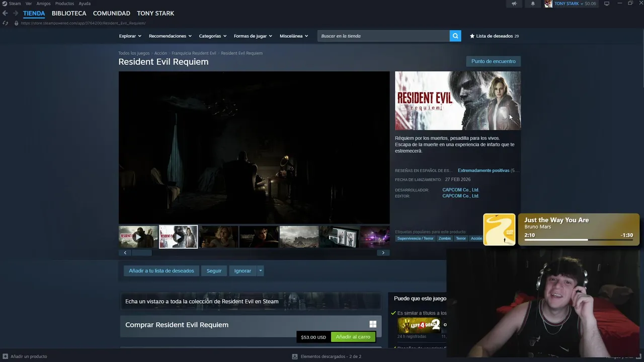The height and width of the screenshot is (362, 644).
Task: Open the blonde woman screenshot thumbnail
Action: [219, 237]
